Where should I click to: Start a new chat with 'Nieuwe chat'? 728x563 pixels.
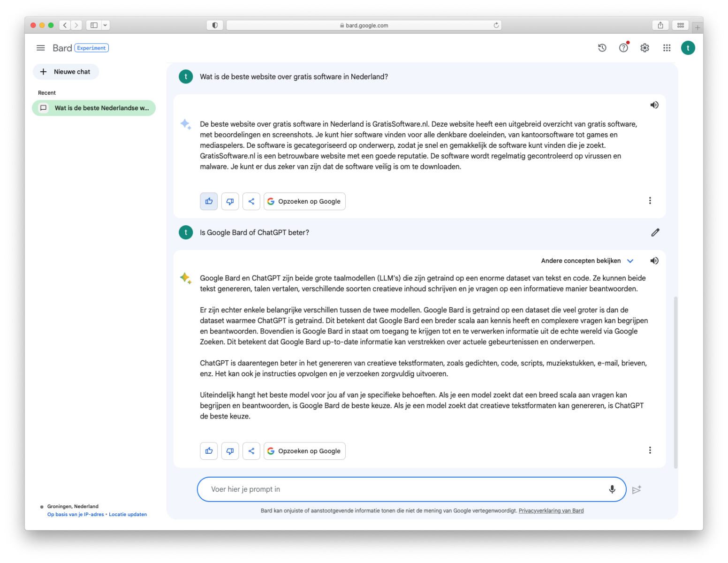coord(66,72)
